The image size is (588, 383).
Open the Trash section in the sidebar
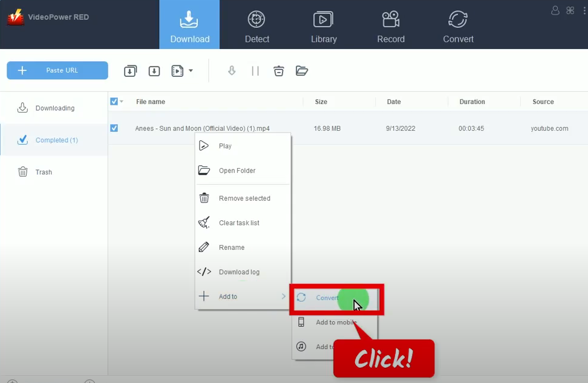(43, 172)
